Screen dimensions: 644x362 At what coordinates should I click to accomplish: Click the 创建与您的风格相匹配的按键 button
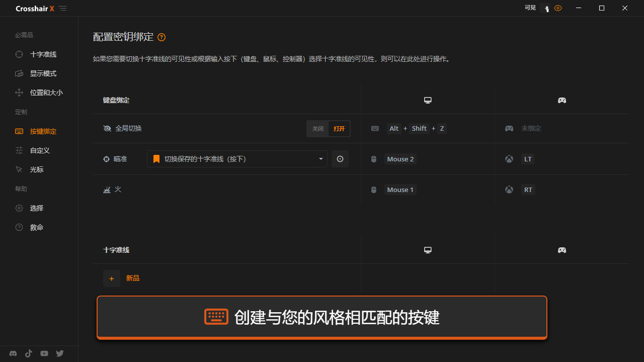click(x=321, y=317)
